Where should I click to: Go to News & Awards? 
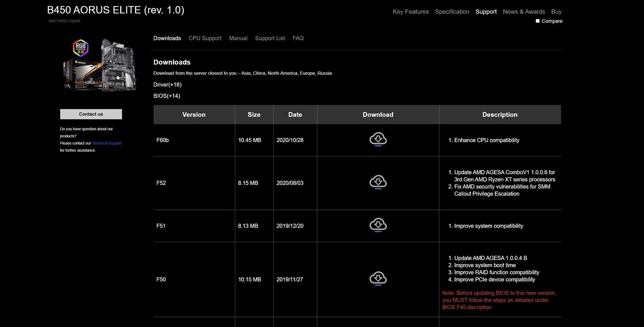[x=524, y=11]
